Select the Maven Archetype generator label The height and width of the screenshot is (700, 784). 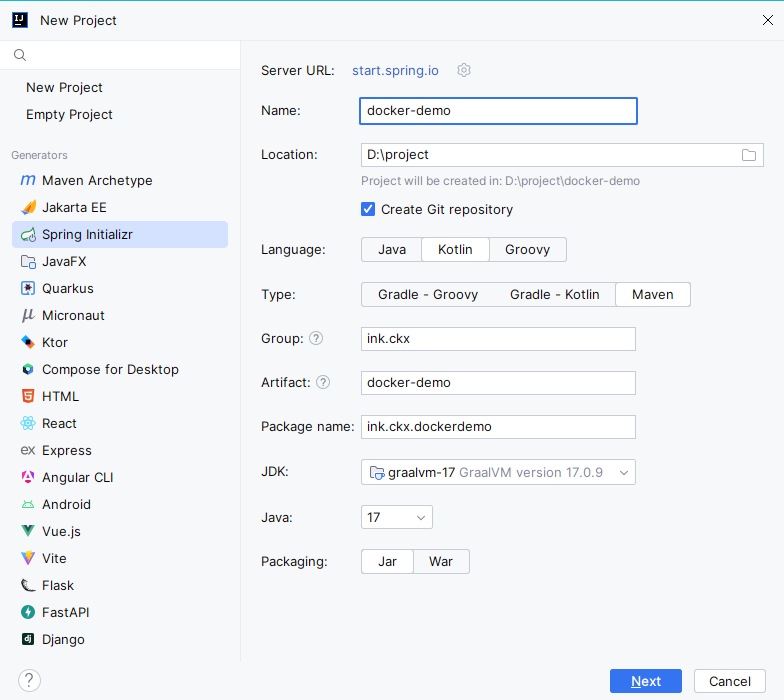point(97,180)
